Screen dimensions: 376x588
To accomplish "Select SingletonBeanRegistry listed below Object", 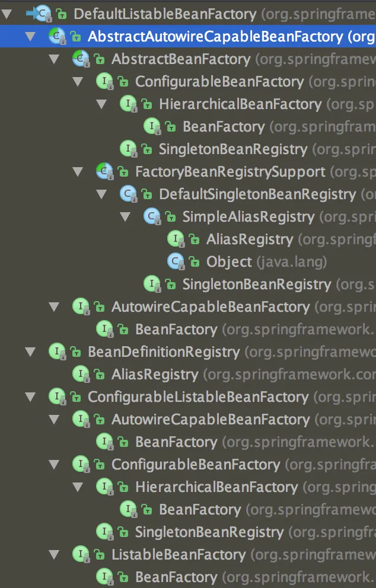I will 257,285.
